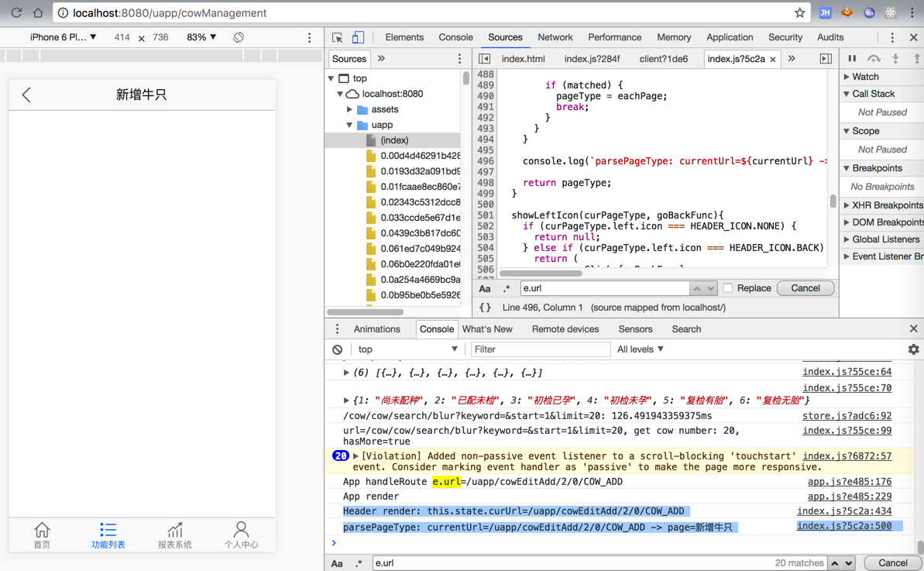Toggle match case Aa in source search

click(x=485, y=288)
